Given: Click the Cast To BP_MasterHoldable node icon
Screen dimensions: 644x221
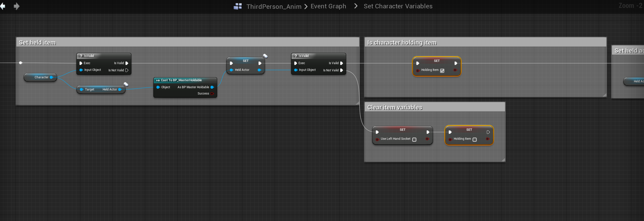Looking at the screenshot, I should [158, 80].
